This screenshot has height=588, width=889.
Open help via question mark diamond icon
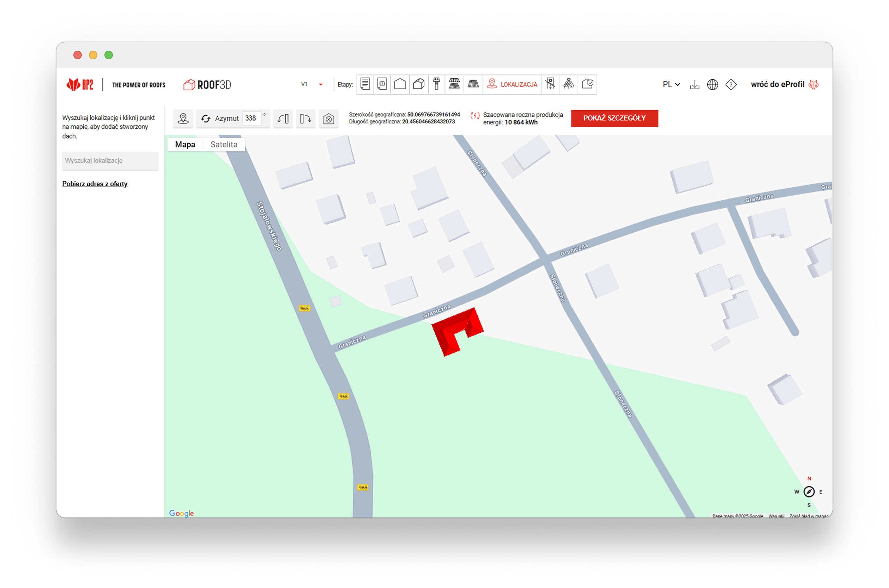(731, 85)
